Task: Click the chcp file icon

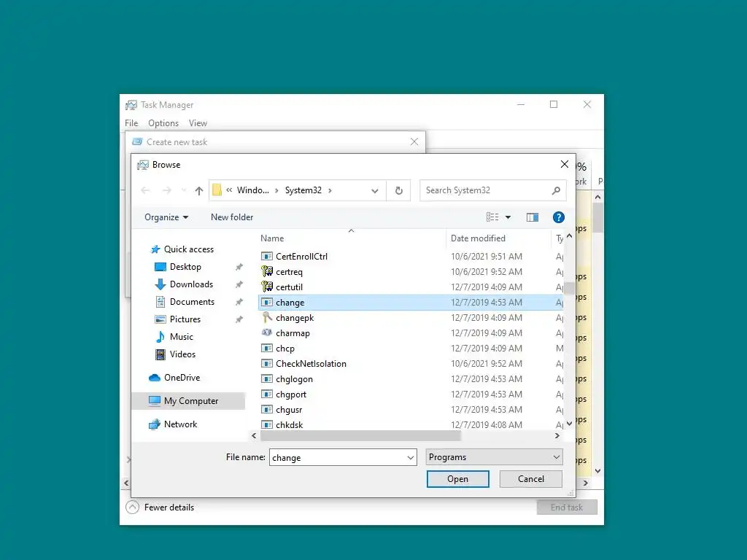Action: 267,349
